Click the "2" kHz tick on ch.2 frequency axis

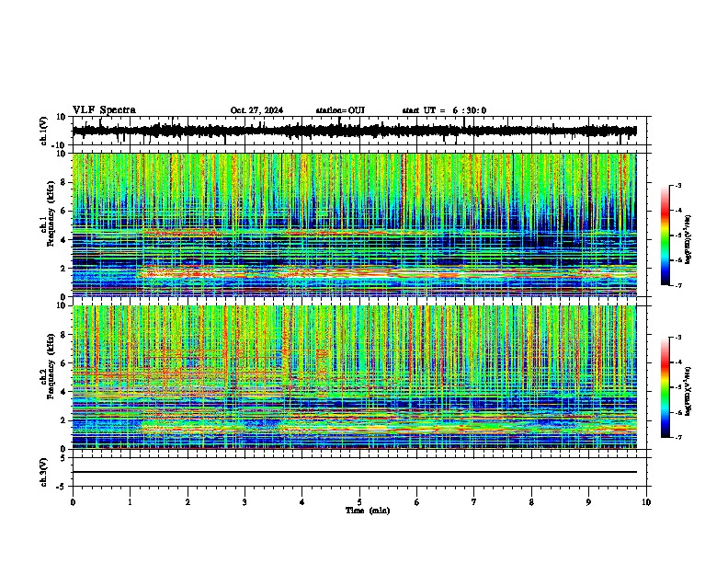(x=63, y=420)
